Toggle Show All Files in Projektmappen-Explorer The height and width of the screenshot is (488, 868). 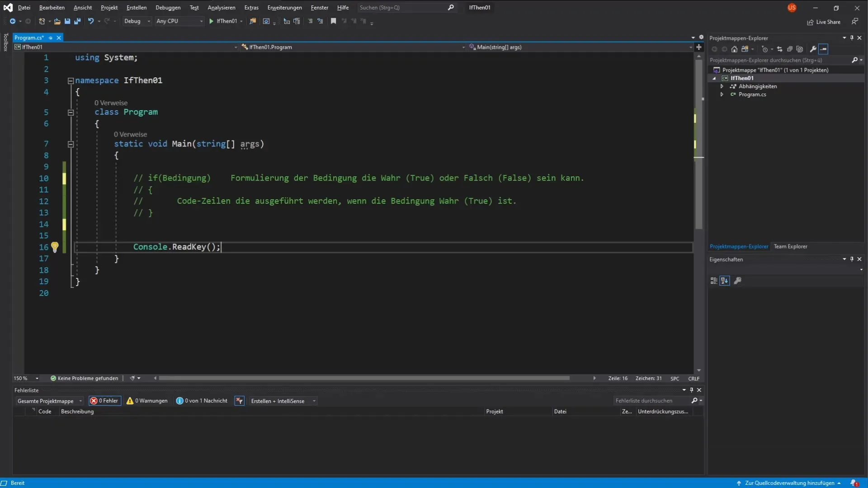pyautogui.click(x=800, y=49)
